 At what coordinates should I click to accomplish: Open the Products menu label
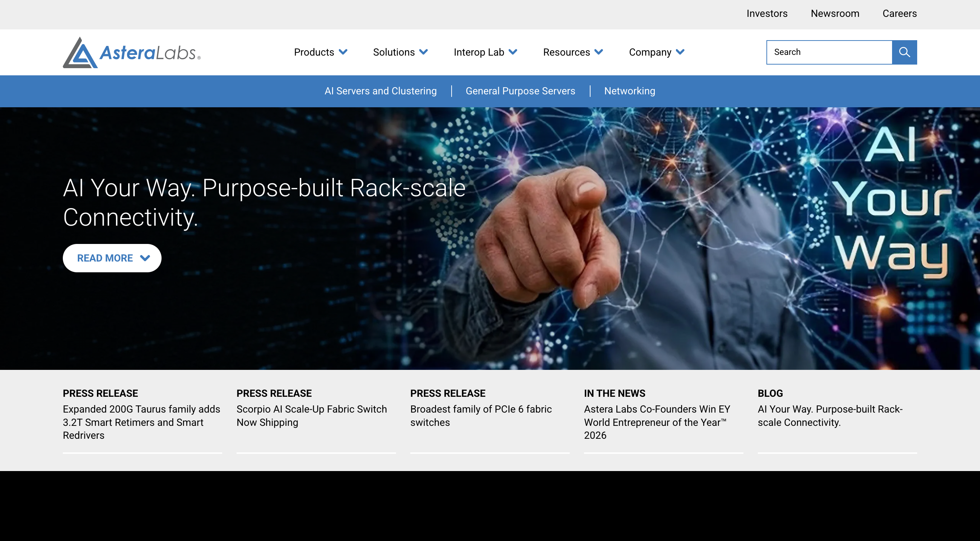(x=314, y=52)
